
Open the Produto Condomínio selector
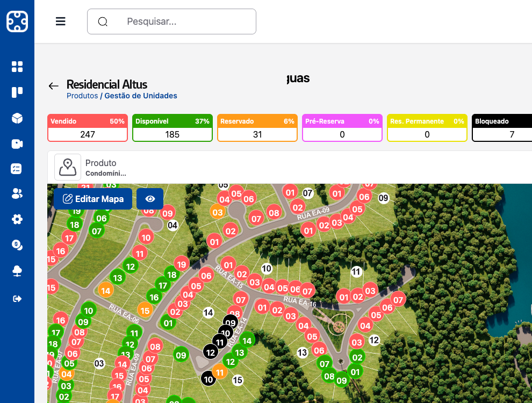(x=91, y=167)
